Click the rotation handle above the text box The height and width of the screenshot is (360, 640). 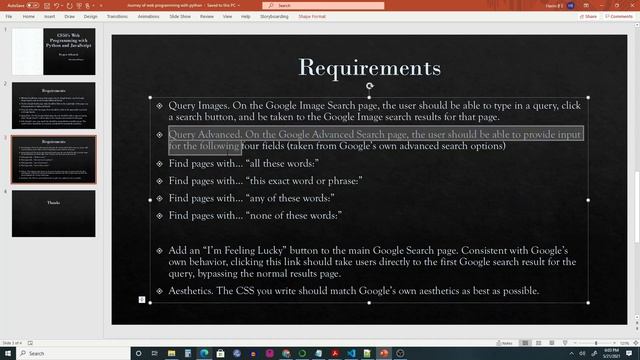coord(369,86)
